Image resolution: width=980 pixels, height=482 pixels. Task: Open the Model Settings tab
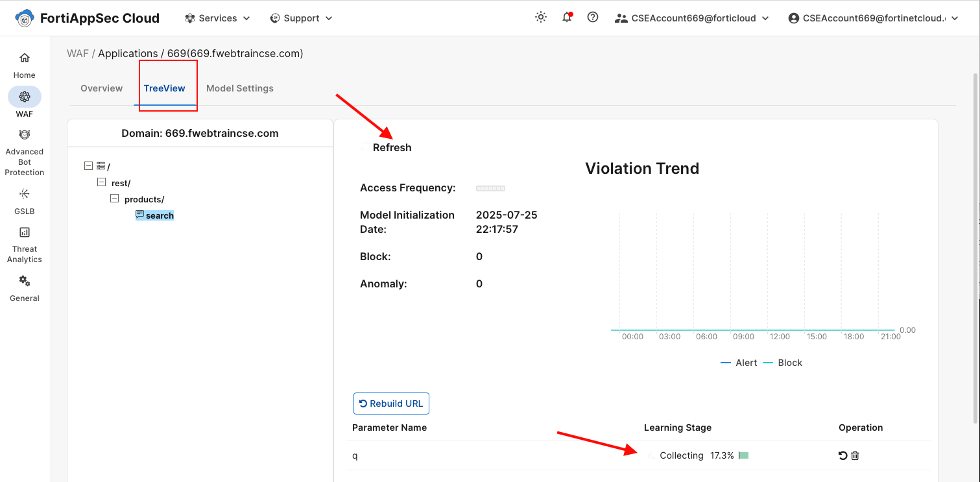coord(240,88)
